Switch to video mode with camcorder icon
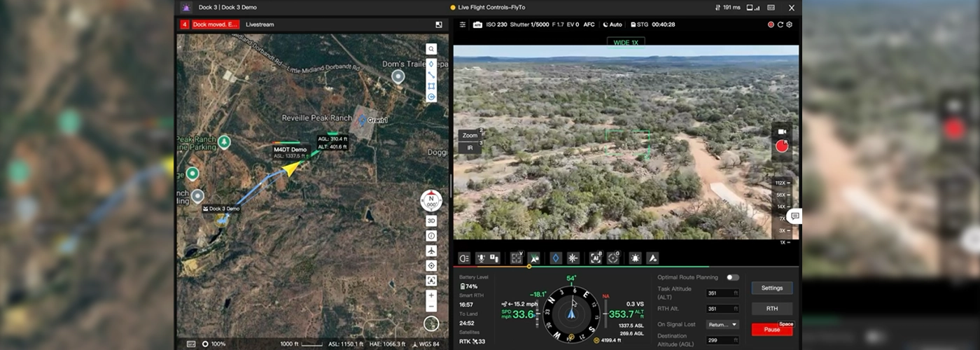980x350 pixels. tap(782, 132)
